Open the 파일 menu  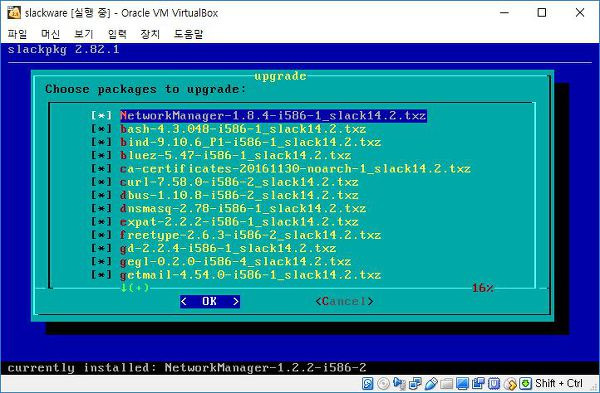pos(17,34)
